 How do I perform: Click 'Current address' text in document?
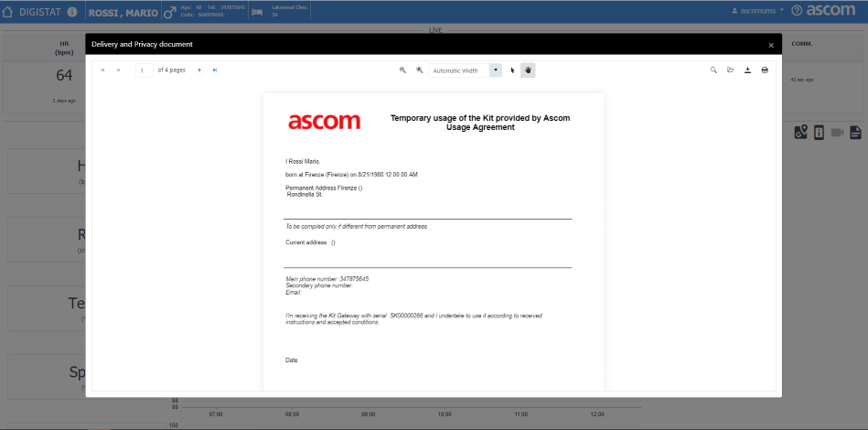click(310, 242)
